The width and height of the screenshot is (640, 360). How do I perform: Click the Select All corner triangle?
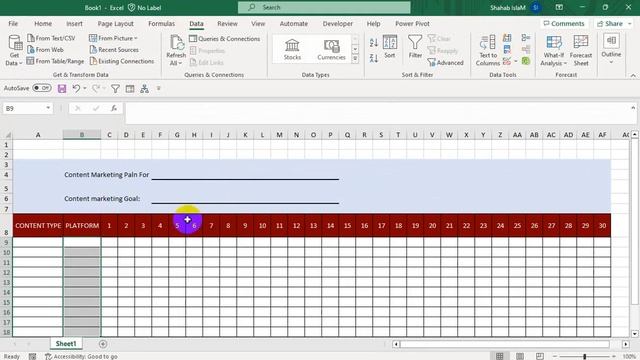(x=8, y=135)
